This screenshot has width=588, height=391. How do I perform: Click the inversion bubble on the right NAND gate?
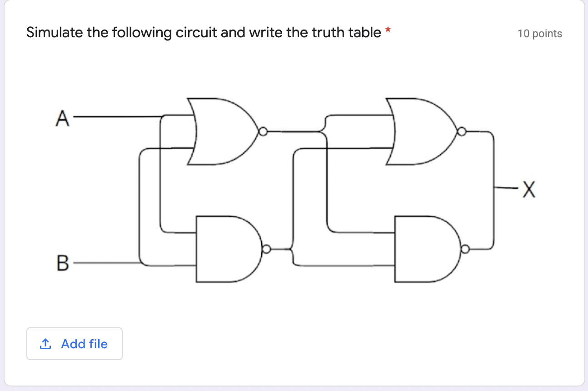click(465, 249)
